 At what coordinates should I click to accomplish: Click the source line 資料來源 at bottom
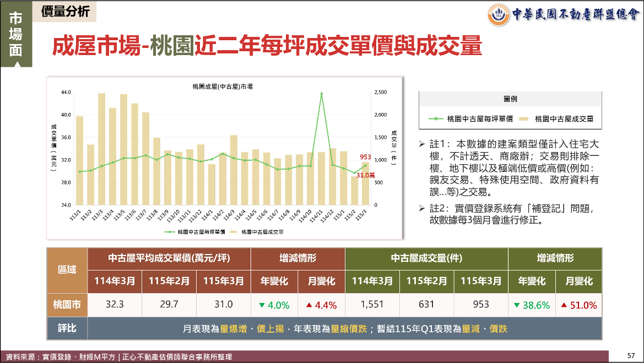(119, 357)
